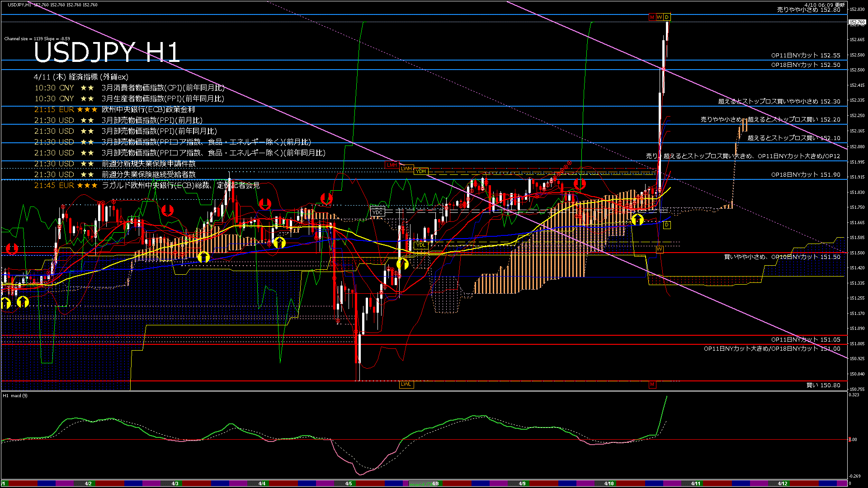Click the 4/10 date on time axis
This screenshot has height=488, width=868.
tap(609, 483)
